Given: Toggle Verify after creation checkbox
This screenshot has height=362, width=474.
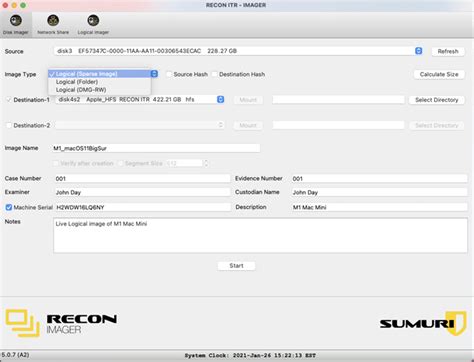Looking at the screenshot, I should pyautogui.click(x=56, y=163).
